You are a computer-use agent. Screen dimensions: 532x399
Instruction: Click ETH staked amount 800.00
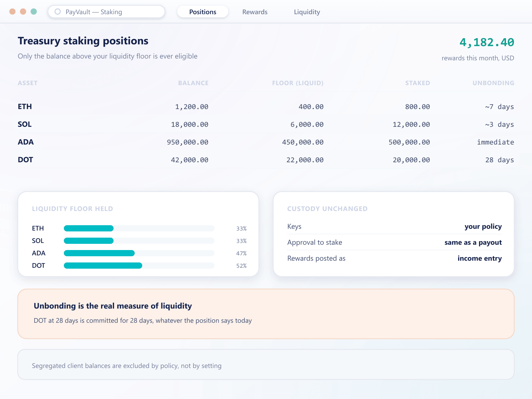(x=418, y=107)
